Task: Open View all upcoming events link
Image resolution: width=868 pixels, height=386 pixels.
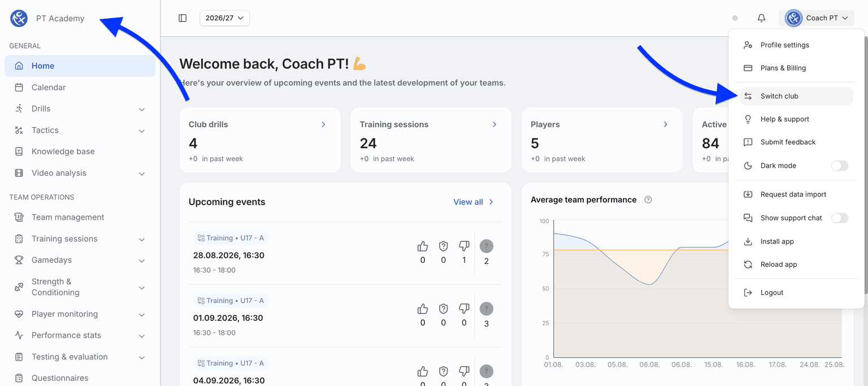Action: coord(474,202)
